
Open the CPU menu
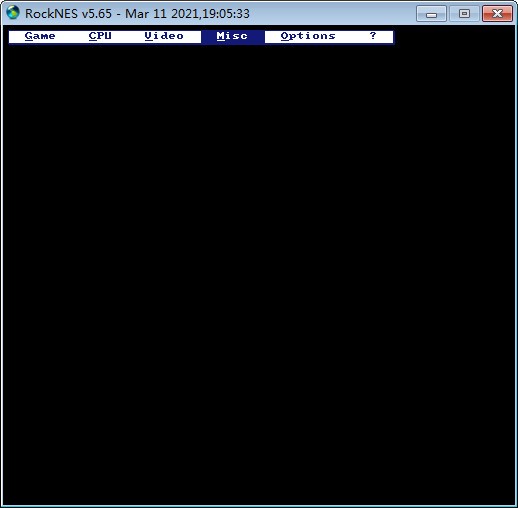(x=100, y=36)
